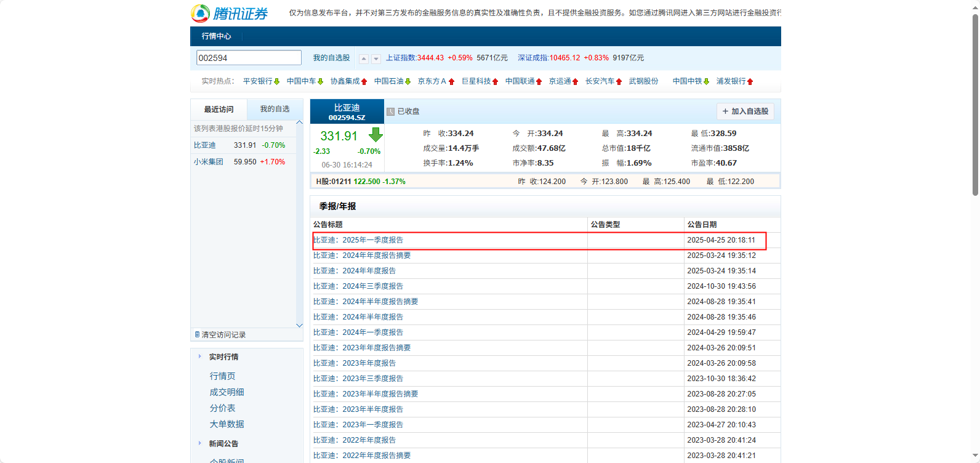The width and height of the screenshot is (980, 463).
Task: Open 比亚迪：2024年年度报告
Action: (355, 271)
